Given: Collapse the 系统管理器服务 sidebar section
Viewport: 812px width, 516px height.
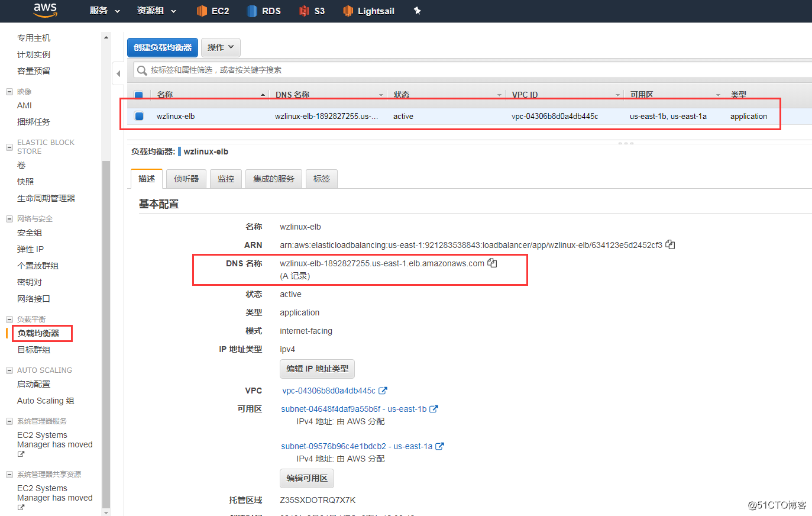Looking at the screenshot, I should point(9,421).
